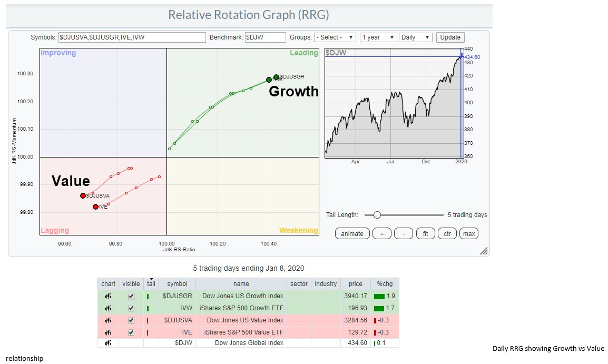Hide the Dow Jones US Value Index

[131, 320]
